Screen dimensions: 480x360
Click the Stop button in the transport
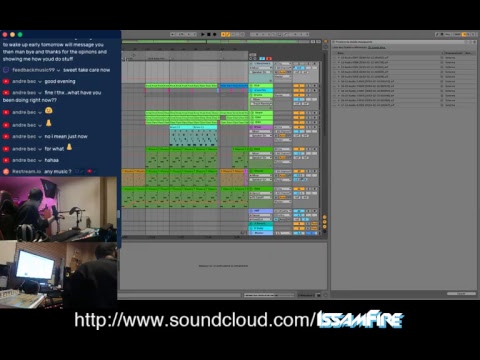pos(209,34)
